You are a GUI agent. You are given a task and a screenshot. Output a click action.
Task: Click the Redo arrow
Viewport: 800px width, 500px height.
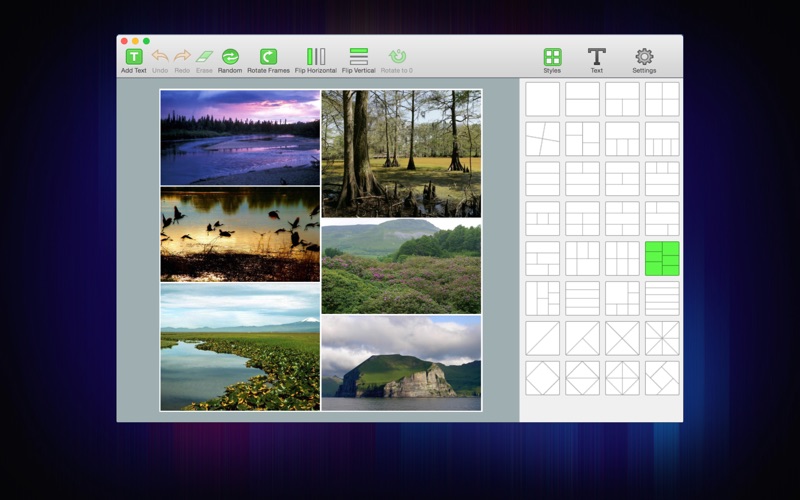click(x=182, y=60)
